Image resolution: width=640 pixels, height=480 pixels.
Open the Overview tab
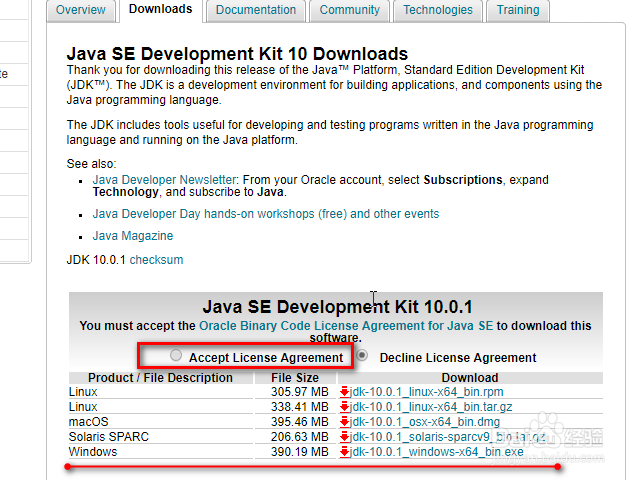pos(81,10)
